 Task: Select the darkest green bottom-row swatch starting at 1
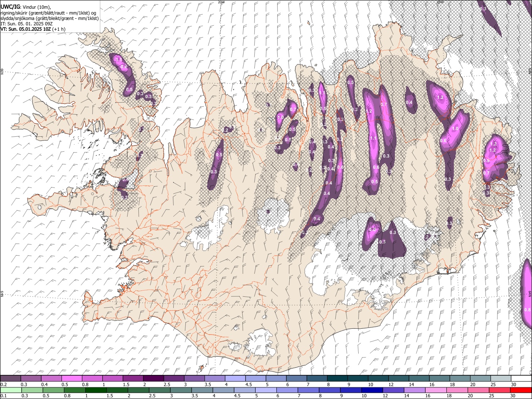click(96, 390)
